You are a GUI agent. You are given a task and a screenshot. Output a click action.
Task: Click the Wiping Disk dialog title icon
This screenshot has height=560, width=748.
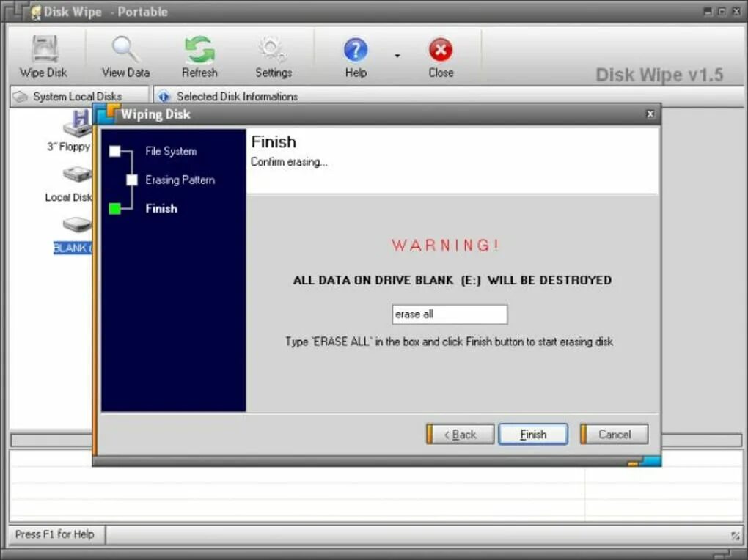tap(108, 114)
